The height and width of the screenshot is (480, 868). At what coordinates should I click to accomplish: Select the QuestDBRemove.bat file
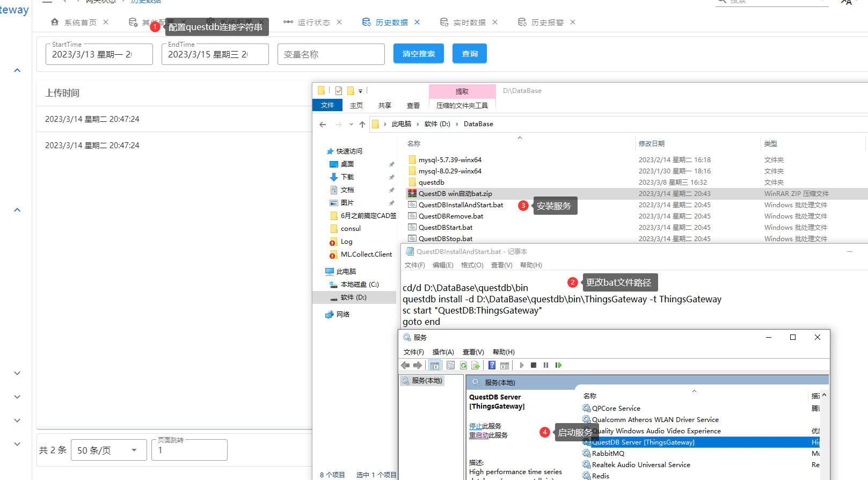(450, 216)
